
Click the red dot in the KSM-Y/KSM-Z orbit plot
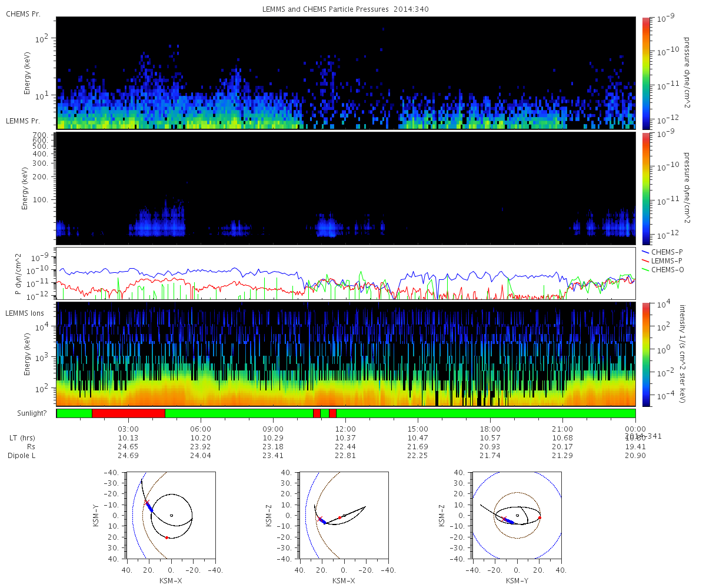coord(540,517)
